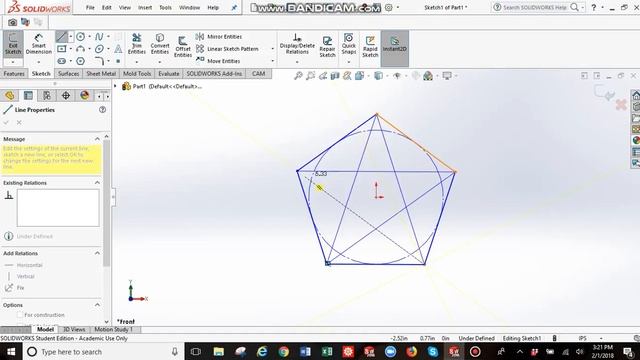Screen dimensions: 640x360
Task: Open the DisplayManager tab
Action: [84, 96]
